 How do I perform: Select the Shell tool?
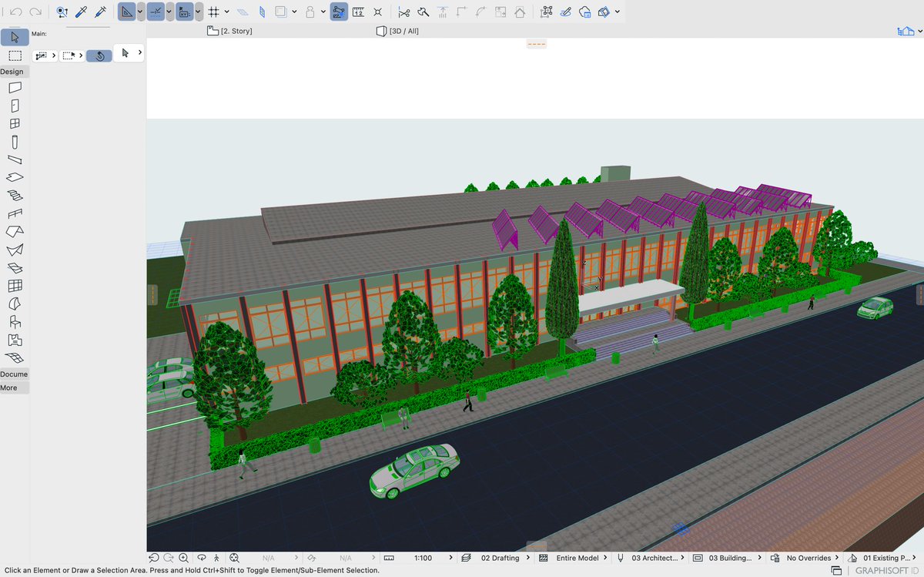click(15, 250)
